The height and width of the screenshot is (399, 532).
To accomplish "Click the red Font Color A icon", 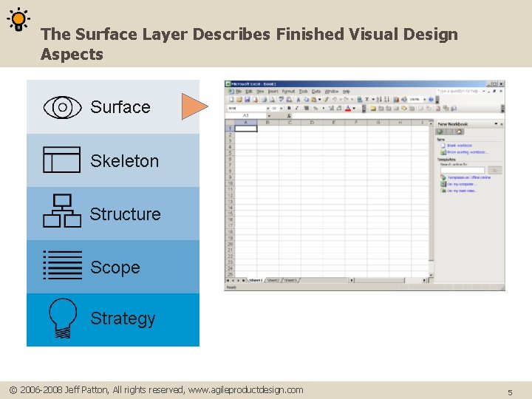I will (x=348, y=108).
